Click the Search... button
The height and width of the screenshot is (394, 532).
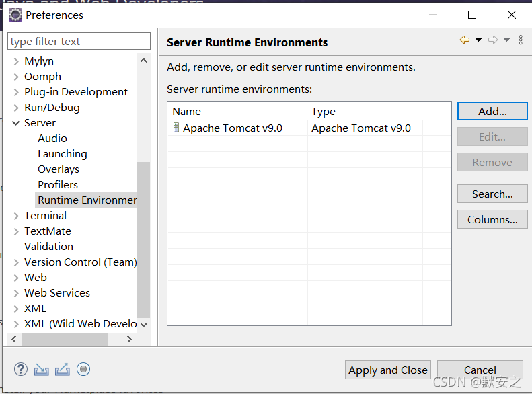point(492,194)
